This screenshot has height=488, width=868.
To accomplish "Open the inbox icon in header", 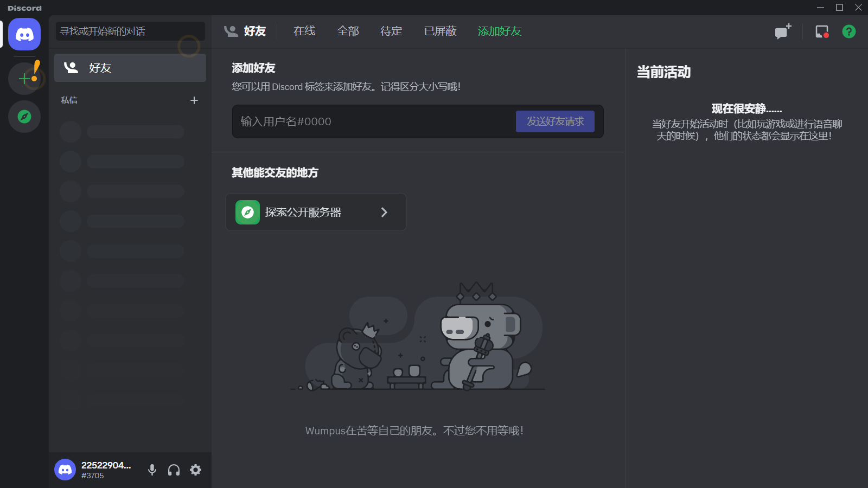I will (x=822, y=31).
